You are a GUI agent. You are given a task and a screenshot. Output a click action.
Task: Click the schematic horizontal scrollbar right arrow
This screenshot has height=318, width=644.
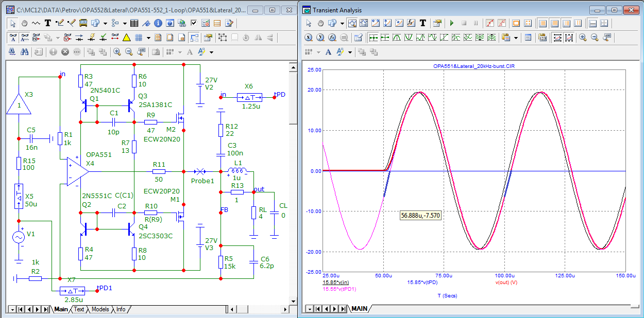click(x=285, y=309)
